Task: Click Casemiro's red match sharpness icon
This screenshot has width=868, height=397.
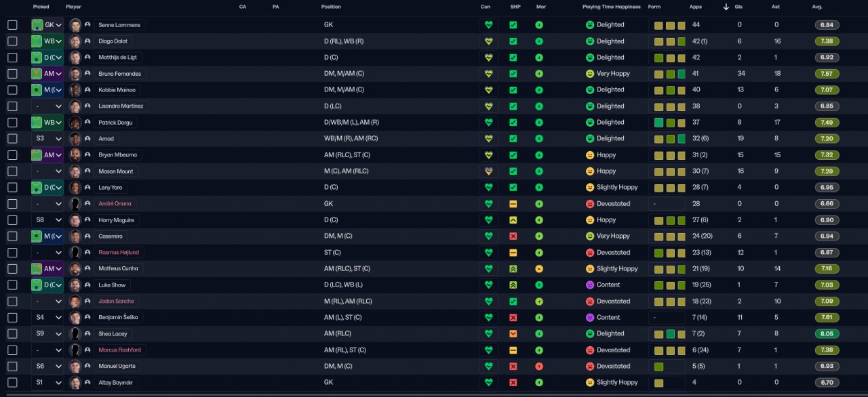Action: (x=513, y=236)
